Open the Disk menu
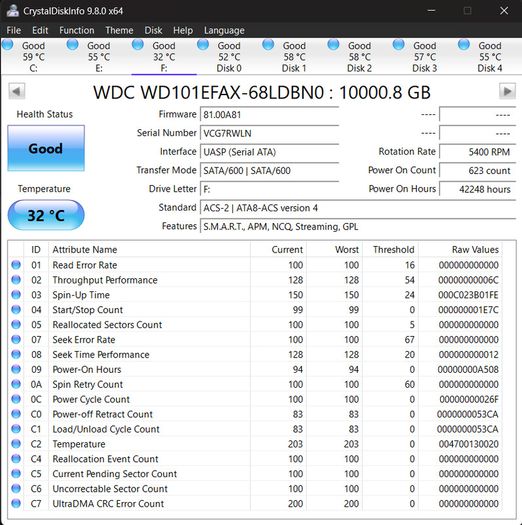This screenshot has width=522, height=525. (153, 30)
